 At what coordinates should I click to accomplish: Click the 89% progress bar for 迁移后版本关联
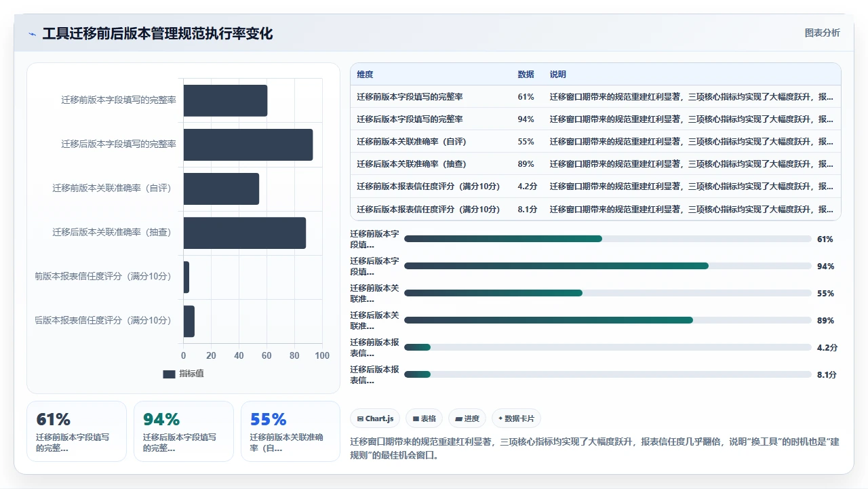[x=608, y=320]
